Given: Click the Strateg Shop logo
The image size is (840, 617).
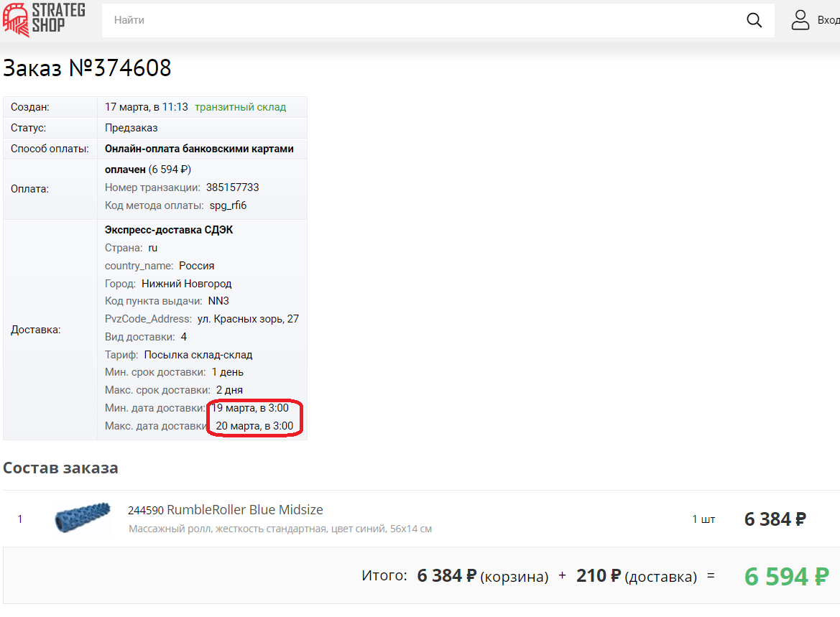Looking at the screenshot, I should pos(44,19).
